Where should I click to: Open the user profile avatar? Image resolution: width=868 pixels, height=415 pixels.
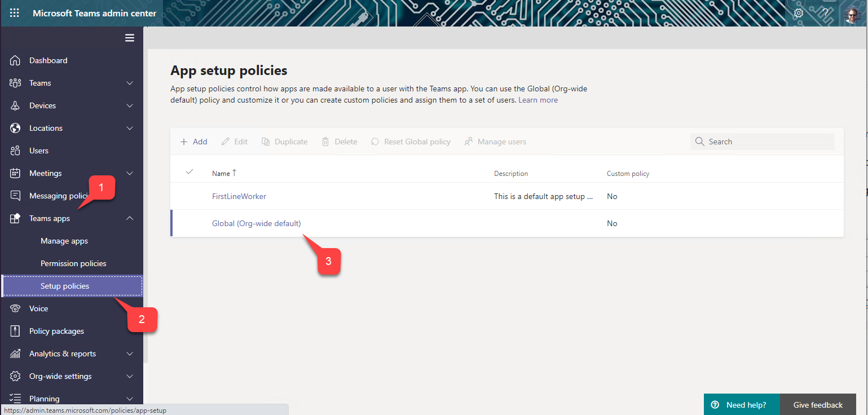[852, 15]
